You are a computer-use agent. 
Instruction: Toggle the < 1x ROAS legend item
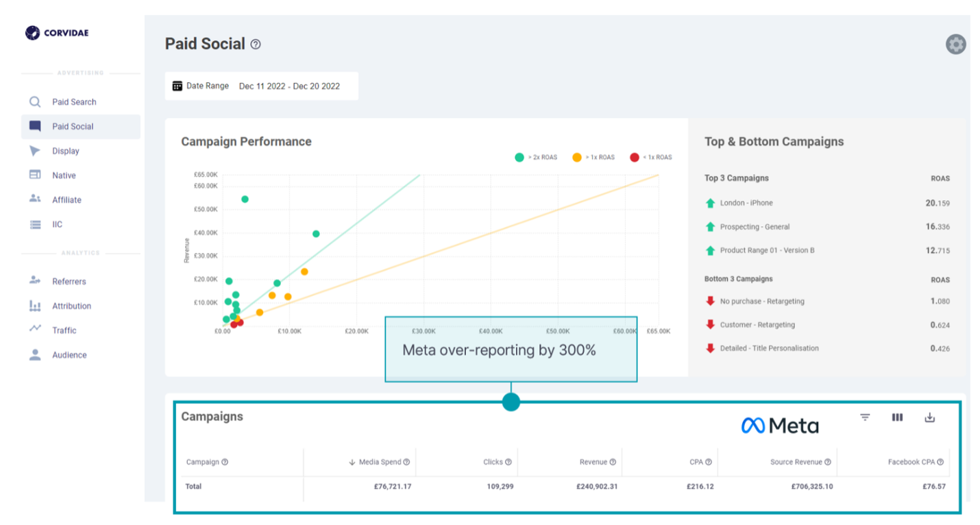tap(651, 158)
